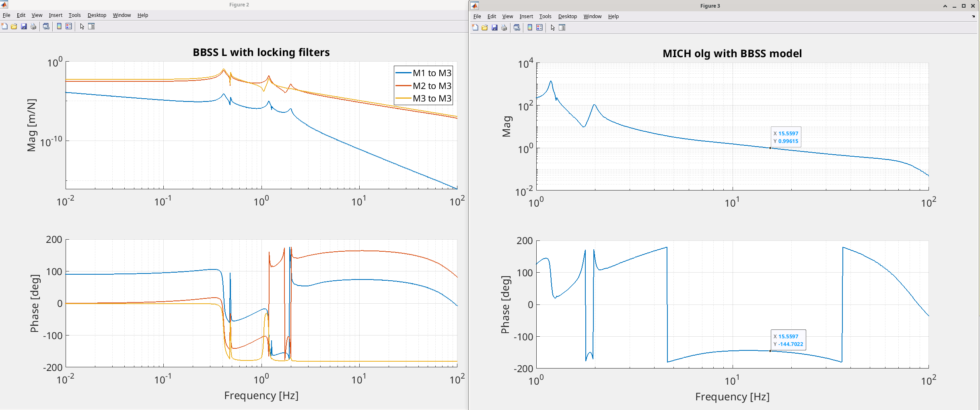980x410 pixels.
Task: Toggle the legend icon in Figure 2 toolbar
Action: point(69,27)
